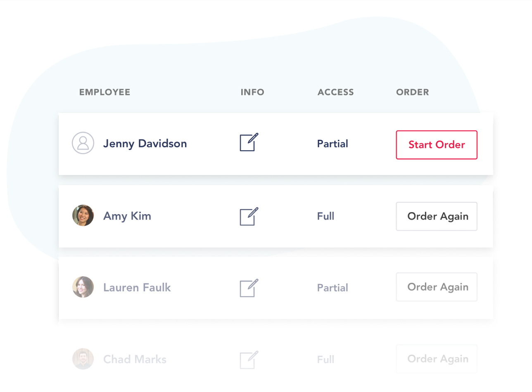Open Amy Kim's edit info icon
Image resolution: width=532 pixels, height=392 pixels.
point(249,216)
